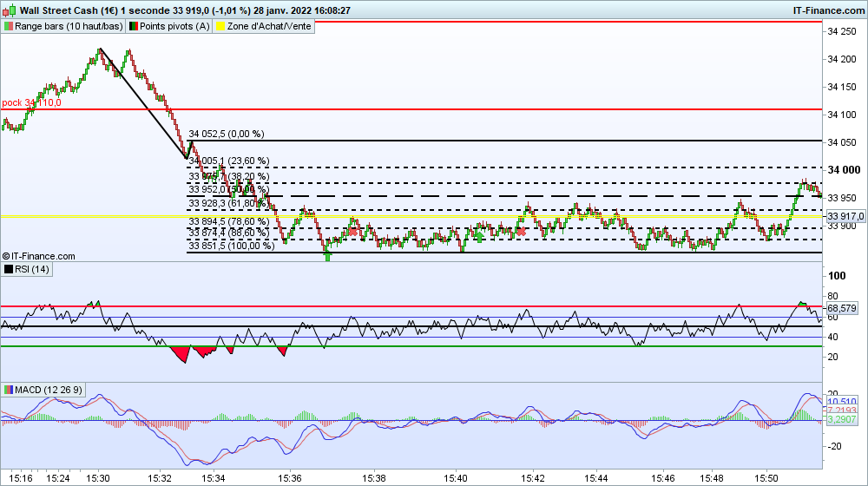Select the 34 005,1 (23,60 %) Fibonacci label
Image resolution: width=868 pixels, height=486 pixels.
(x=229, y=161)
